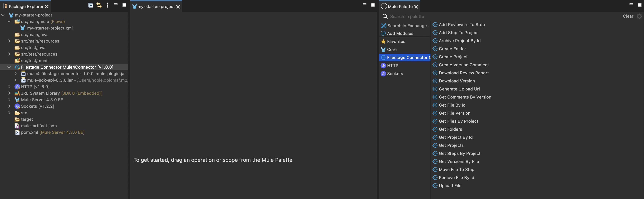The width and height of the screenshot is (644, 199).
Task: Select the Sockets category label
Action: 395,73
